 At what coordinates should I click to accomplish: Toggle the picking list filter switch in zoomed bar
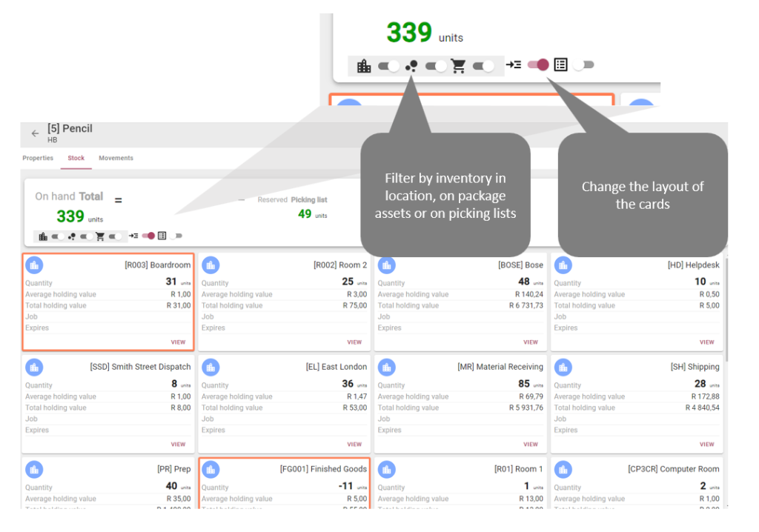point(483,66)
